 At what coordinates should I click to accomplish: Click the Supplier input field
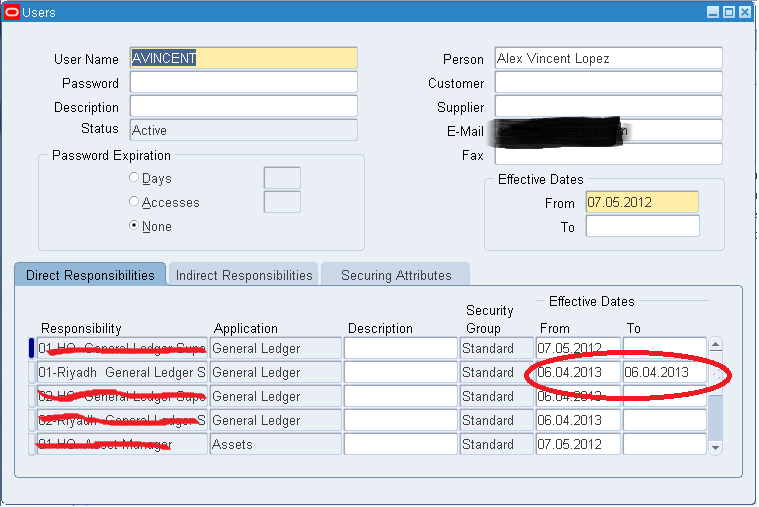[607, 106]
